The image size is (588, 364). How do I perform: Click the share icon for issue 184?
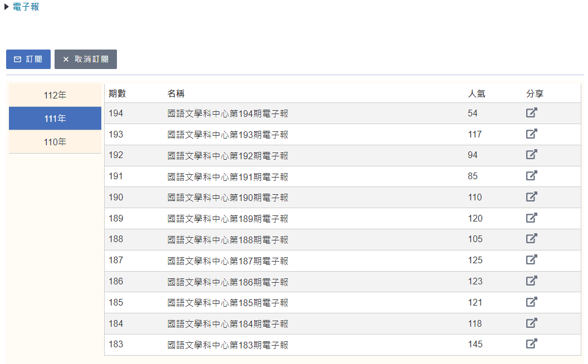[x=531, y=323]
